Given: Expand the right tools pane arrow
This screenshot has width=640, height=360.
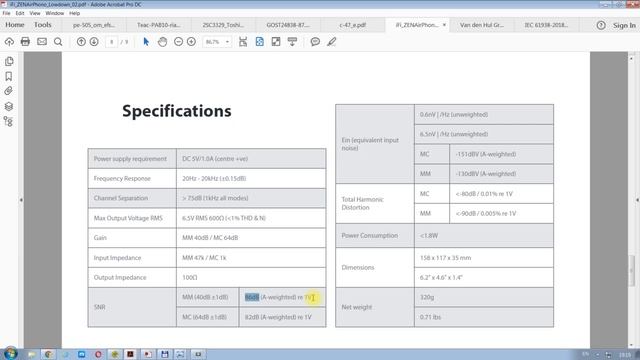Looking at the screenshot, I should (x=637, y=200).
